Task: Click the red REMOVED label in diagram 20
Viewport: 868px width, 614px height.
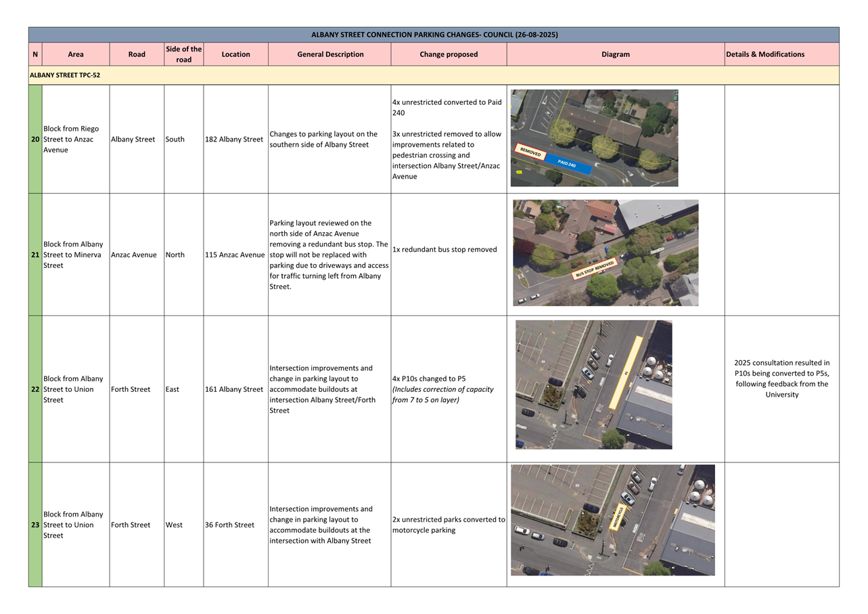Action: click(x=531, y=152)
